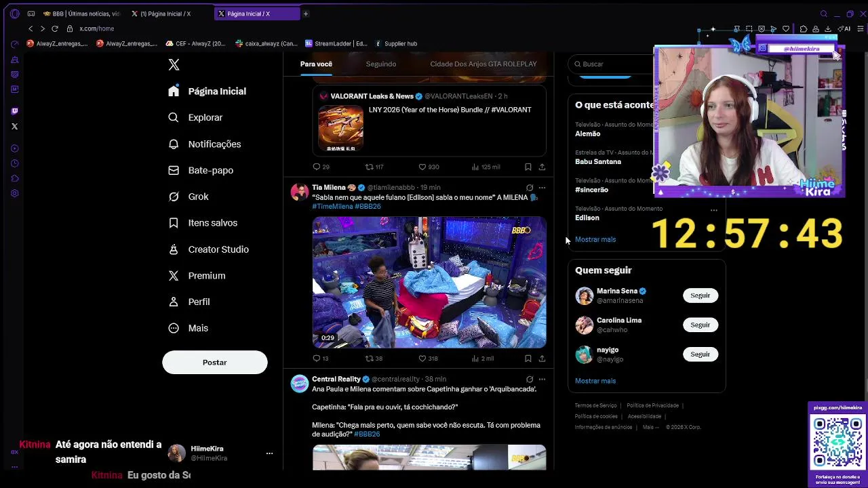Reload the current page

[55, 28]
